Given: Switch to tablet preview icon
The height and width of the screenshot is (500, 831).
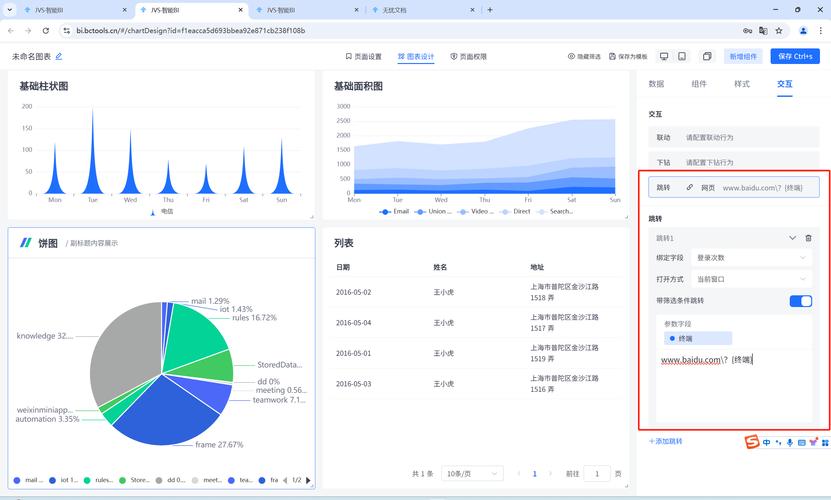Looking at the screenshot, I should tap(682, 56).
